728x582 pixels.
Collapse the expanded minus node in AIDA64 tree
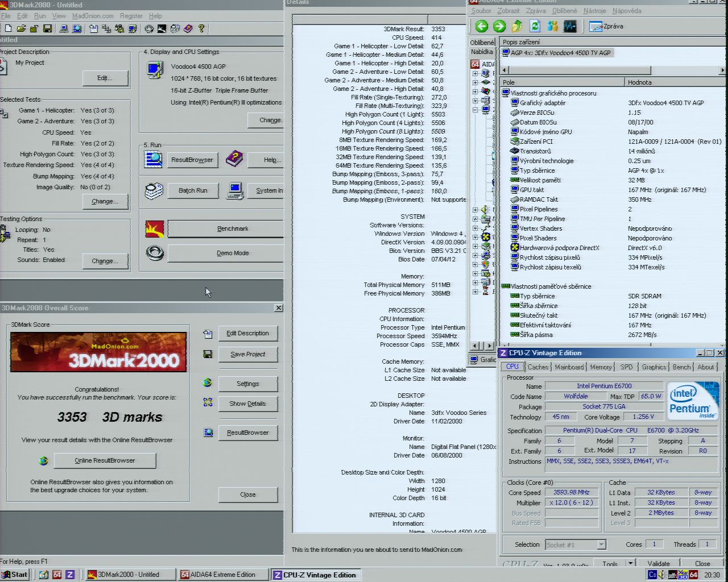(475, 110)
